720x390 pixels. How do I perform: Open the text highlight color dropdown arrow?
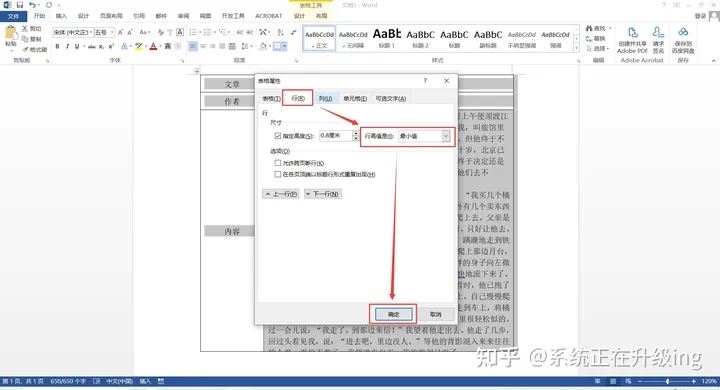[x=145, y=46]
